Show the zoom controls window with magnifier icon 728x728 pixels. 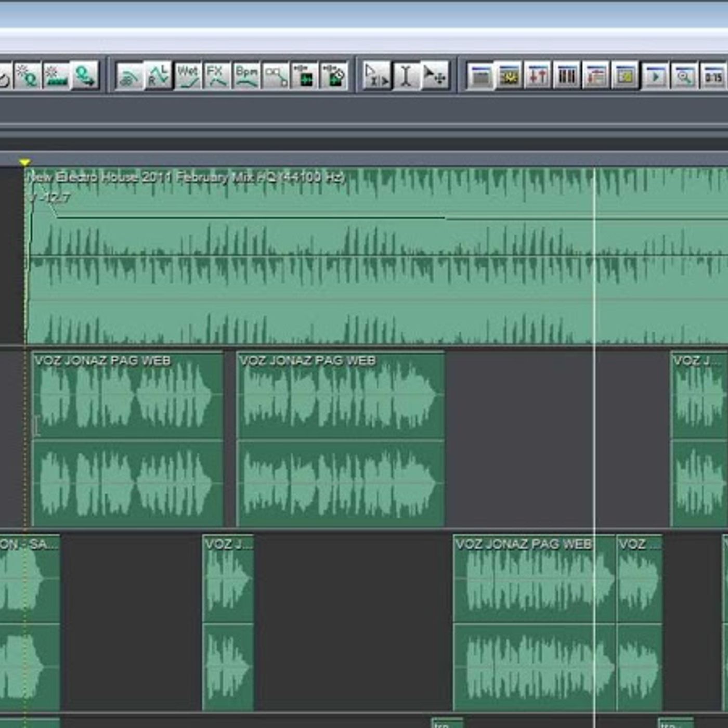pyautogui.click(x=684, y=76)
